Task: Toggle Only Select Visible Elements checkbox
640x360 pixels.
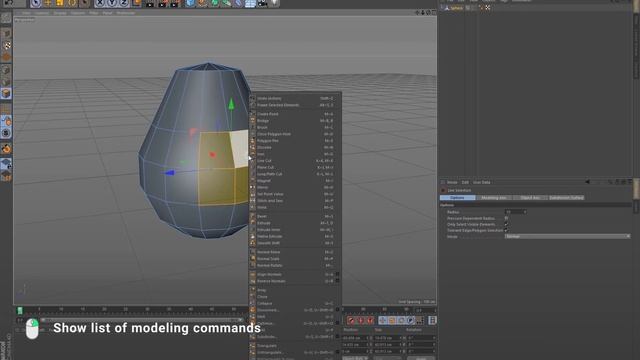Action: (x=506, y=224)
